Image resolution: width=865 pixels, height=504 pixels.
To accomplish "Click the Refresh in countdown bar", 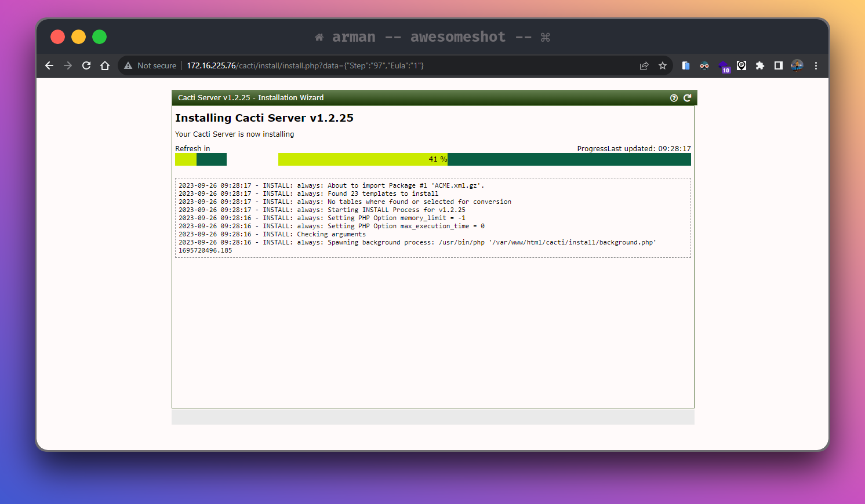I will point(201,159).
